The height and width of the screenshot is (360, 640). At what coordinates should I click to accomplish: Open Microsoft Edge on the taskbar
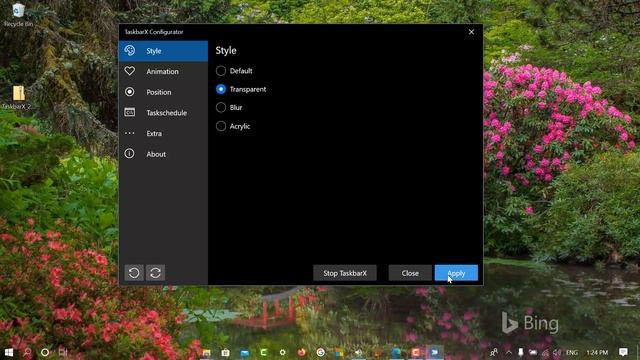(x=397, y=352)
